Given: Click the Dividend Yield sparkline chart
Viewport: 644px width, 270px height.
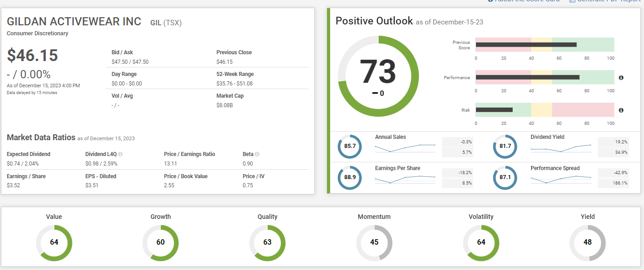Looking at the screenshot, I should pos(561,148).
